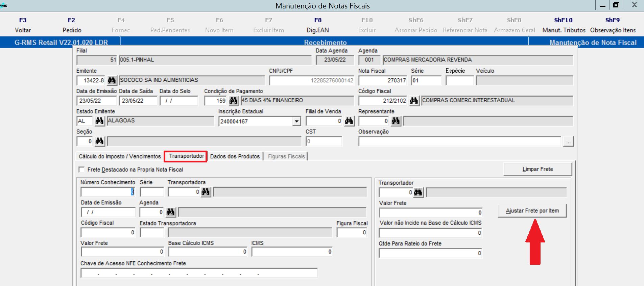Focus Data de Saída field
Image resolution: width=644 pixels, height=286 pixels.
(138, 101)
